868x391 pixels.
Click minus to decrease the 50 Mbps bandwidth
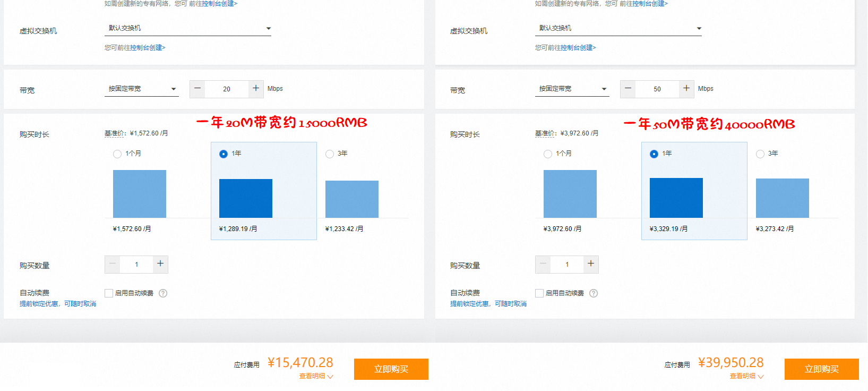click(x=628, y=89)
